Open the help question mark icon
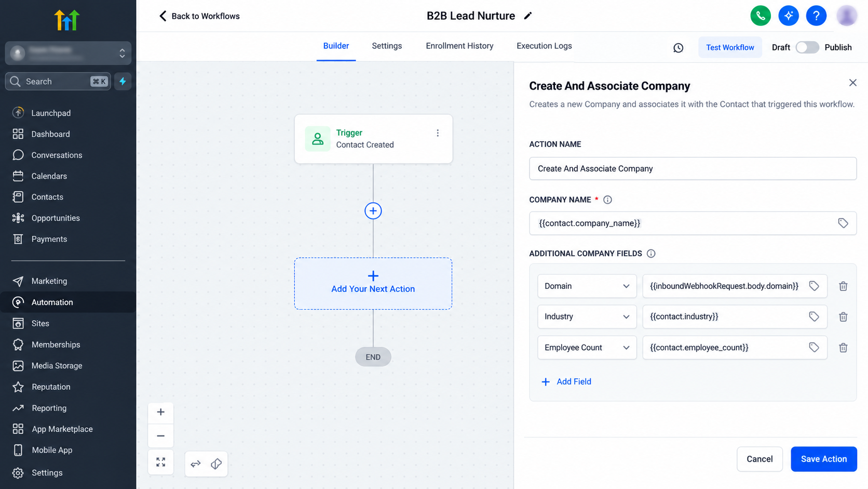 point(816,16)
